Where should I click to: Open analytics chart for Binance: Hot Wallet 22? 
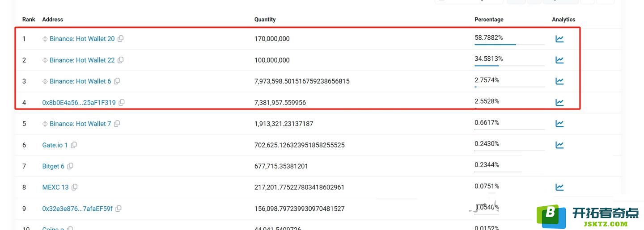tap(559, 60)
